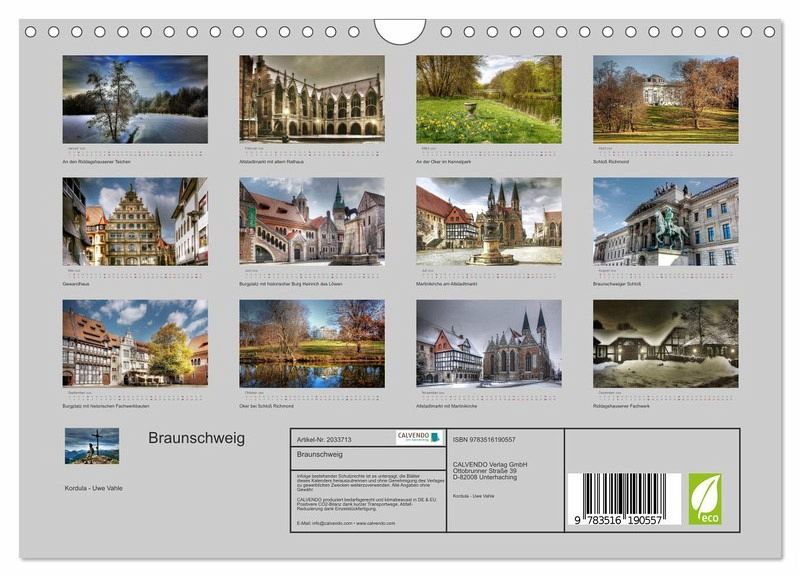This screenshot has width=800, height=577.
Task: Select the Burgplatz historische Fachwerkbauten photo
Action: (135, 343)
